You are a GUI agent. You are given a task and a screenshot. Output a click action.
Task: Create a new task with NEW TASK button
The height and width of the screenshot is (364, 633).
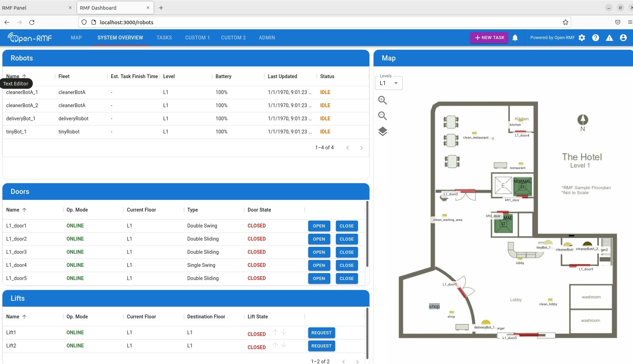(x=489, y=37)
